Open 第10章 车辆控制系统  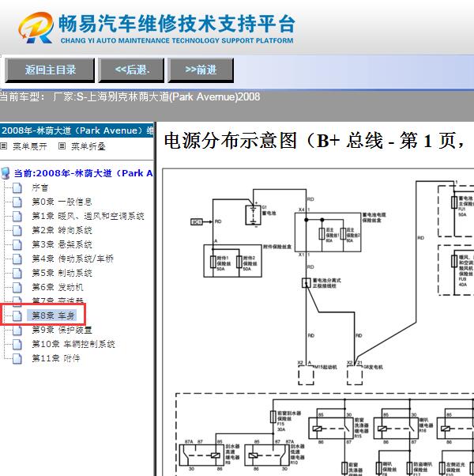tap(73, 344)
